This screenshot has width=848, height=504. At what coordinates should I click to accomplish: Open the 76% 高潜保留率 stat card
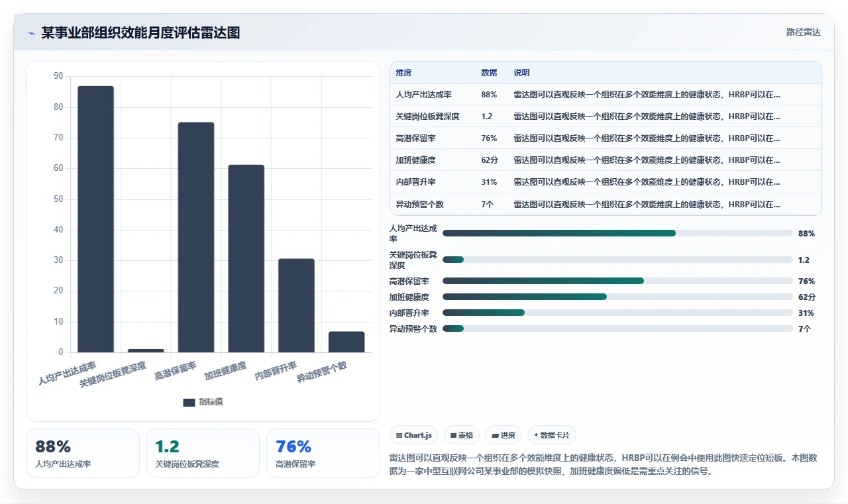tap(323, 453)
